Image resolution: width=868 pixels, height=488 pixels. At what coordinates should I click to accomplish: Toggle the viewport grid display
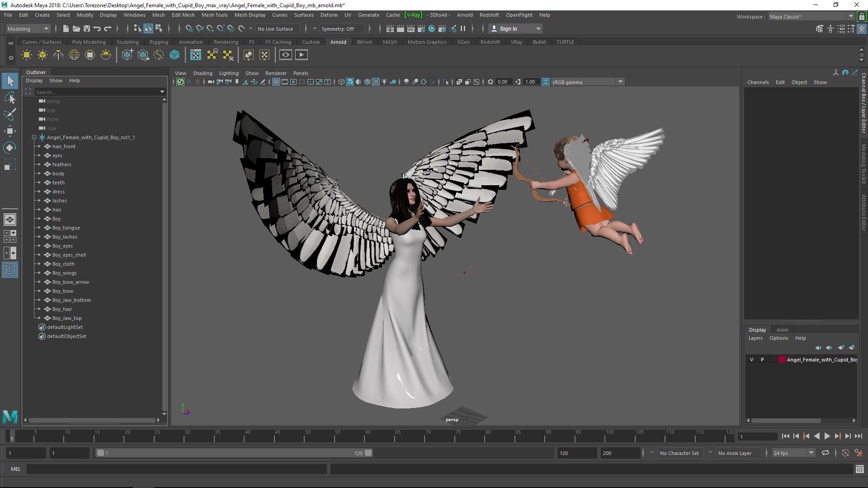[x=276, y=82]
